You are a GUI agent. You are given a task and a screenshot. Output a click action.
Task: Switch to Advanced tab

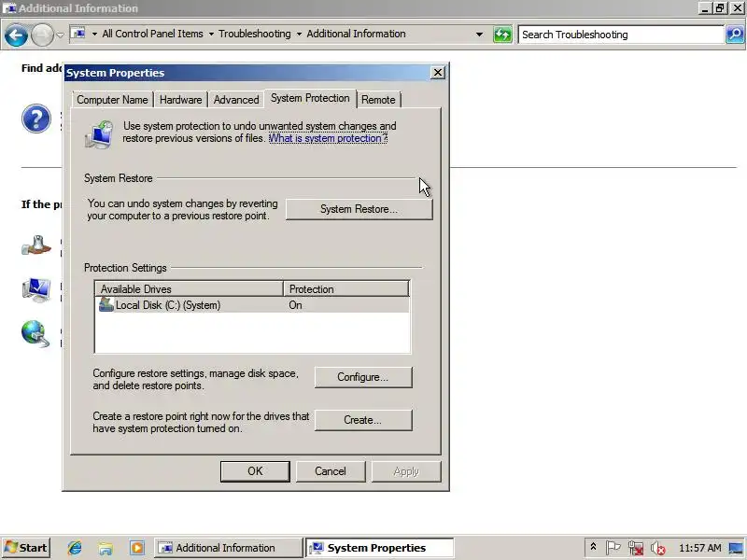[x=236, y=100]
